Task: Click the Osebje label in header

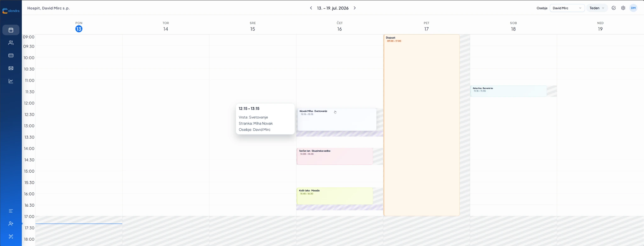Action: pos(542,8)
